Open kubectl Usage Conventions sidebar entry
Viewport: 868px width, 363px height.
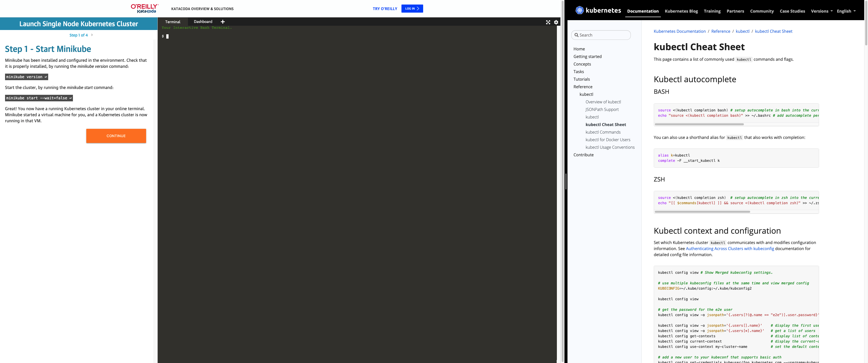(x=610, y=147)
